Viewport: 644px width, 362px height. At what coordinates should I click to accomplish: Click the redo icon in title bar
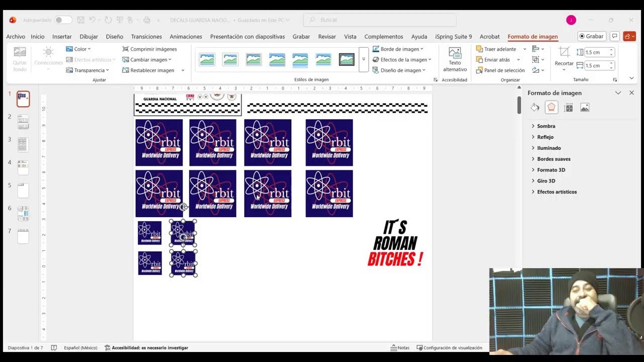coord(108,20)
